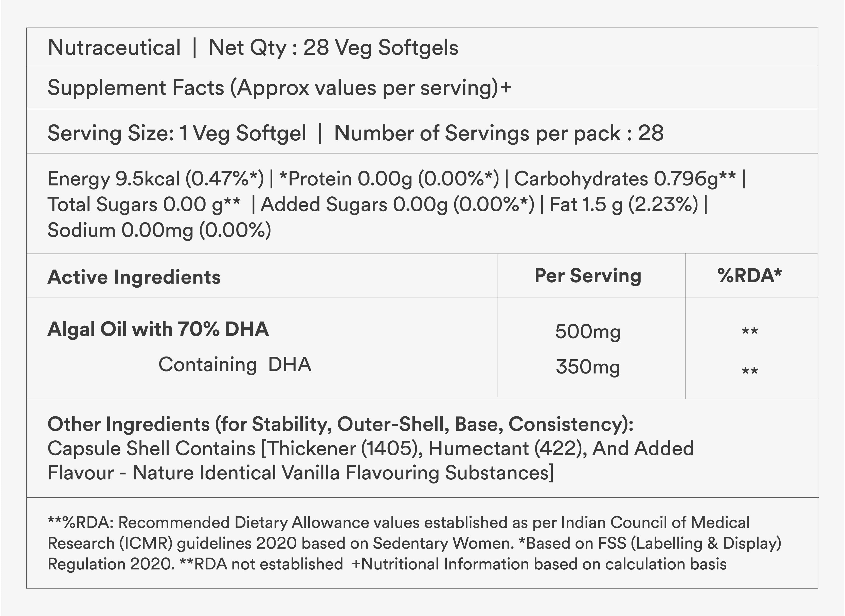Click the 500mg per serving value

(588, 331)
